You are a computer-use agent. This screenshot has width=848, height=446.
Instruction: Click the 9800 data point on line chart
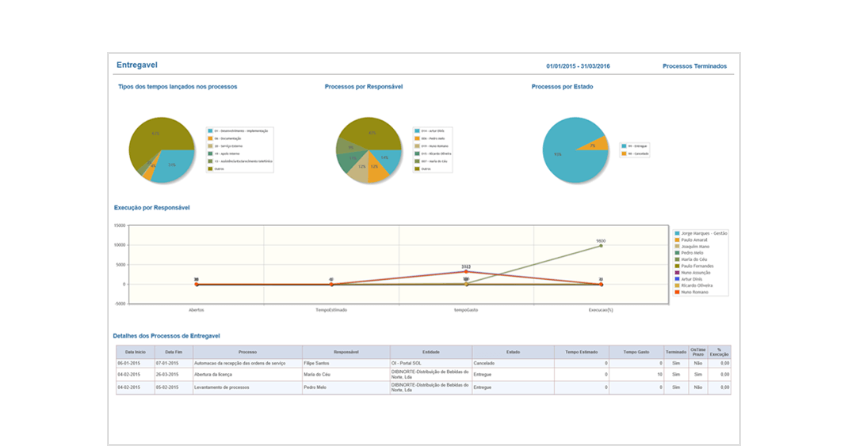601,245
